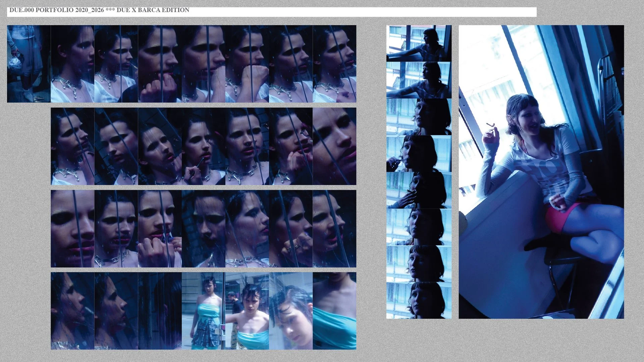Select the dark third frame in the bottom row
This screenshot has width=644, height=362.
160,311
